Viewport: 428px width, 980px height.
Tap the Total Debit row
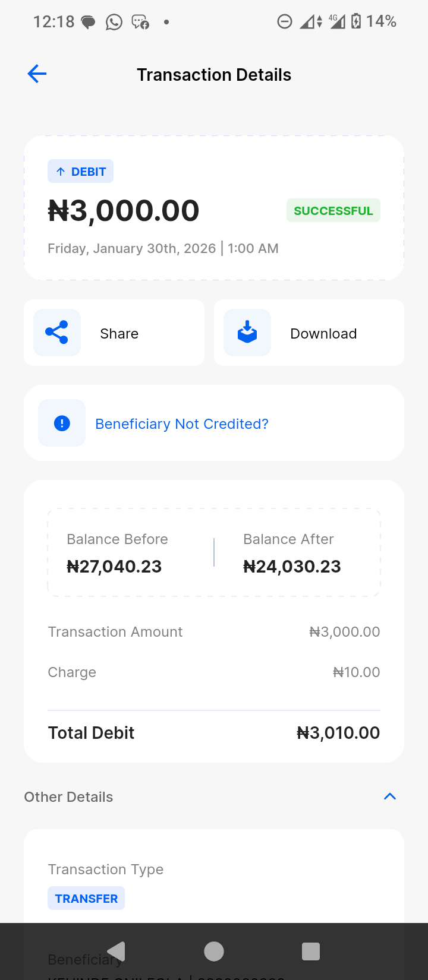pyautogui.click(x=214, y=733)
